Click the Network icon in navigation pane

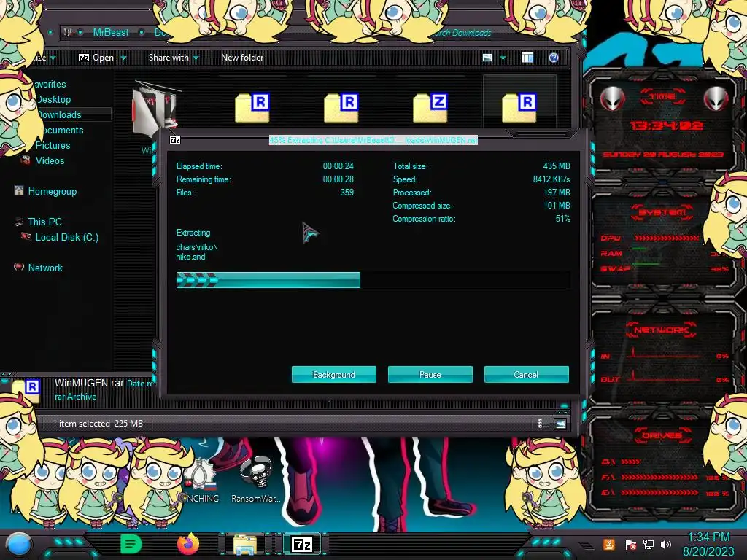point(18,267)
